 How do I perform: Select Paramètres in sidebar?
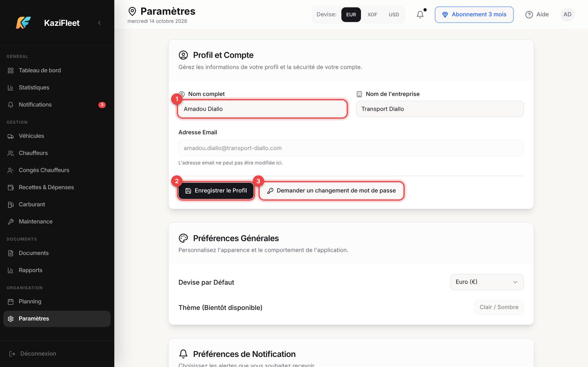57,319
